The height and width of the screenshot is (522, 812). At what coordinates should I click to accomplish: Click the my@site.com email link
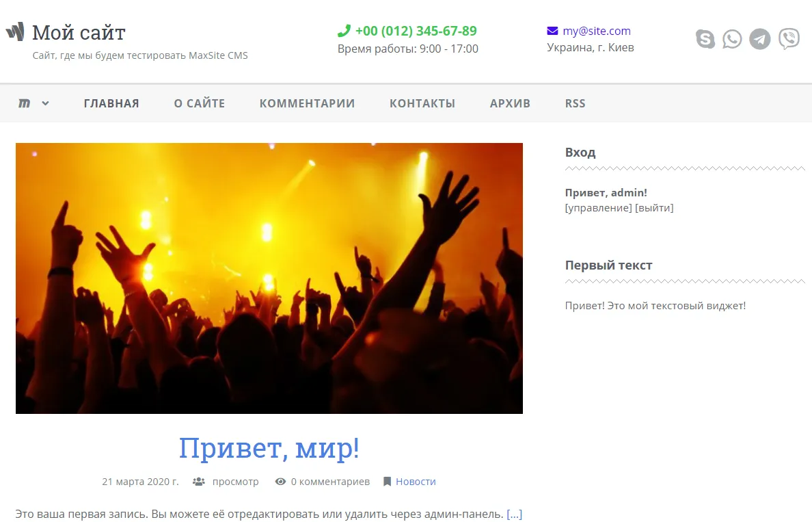point(595,30)
